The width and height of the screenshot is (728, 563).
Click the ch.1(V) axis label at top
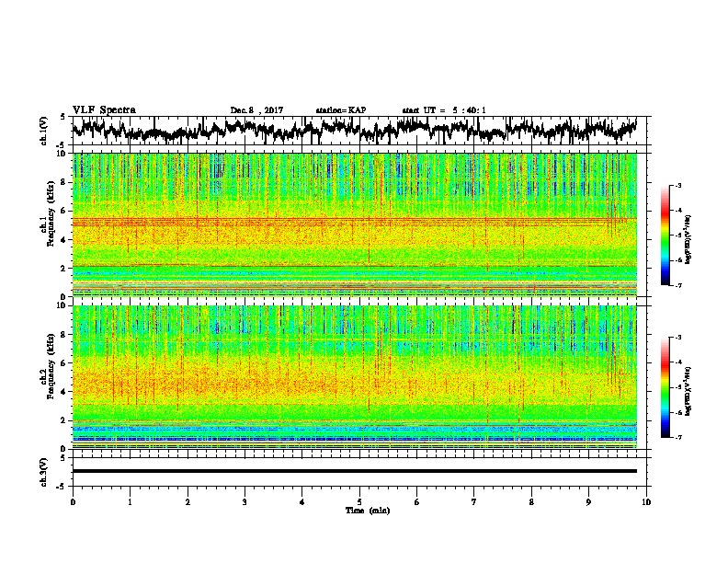44,131
